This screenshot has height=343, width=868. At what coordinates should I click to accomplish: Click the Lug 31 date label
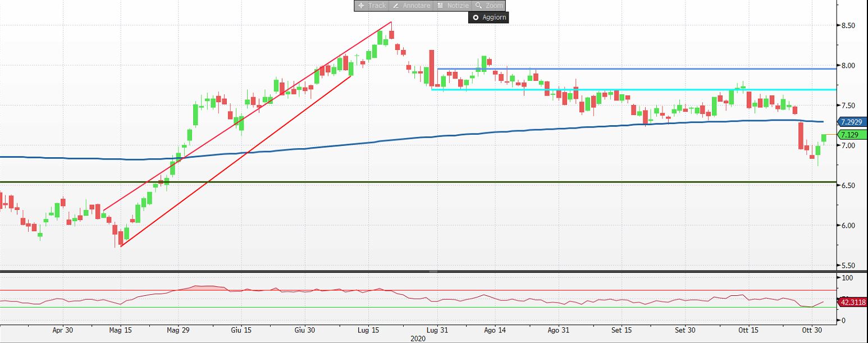pos(436,331)
